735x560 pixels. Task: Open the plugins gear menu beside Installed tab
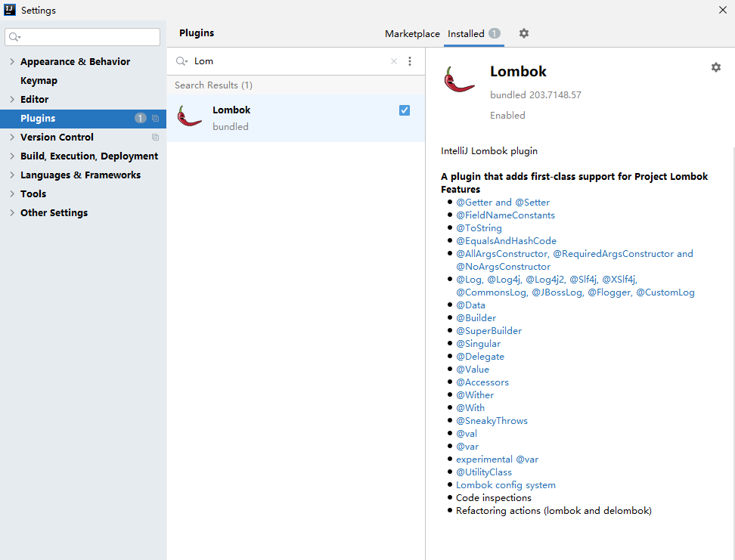tap(523, 33)
